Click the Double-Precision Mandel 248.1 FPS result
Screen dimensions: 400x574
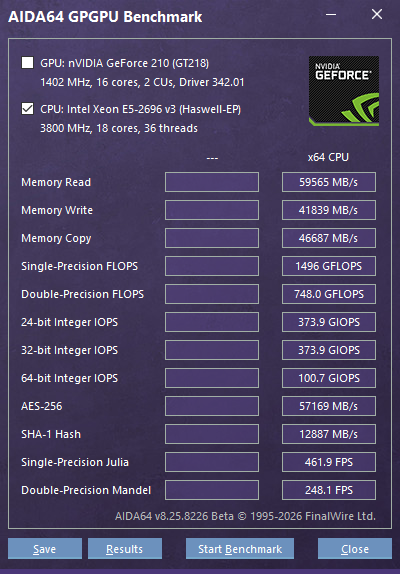[329, 490]
